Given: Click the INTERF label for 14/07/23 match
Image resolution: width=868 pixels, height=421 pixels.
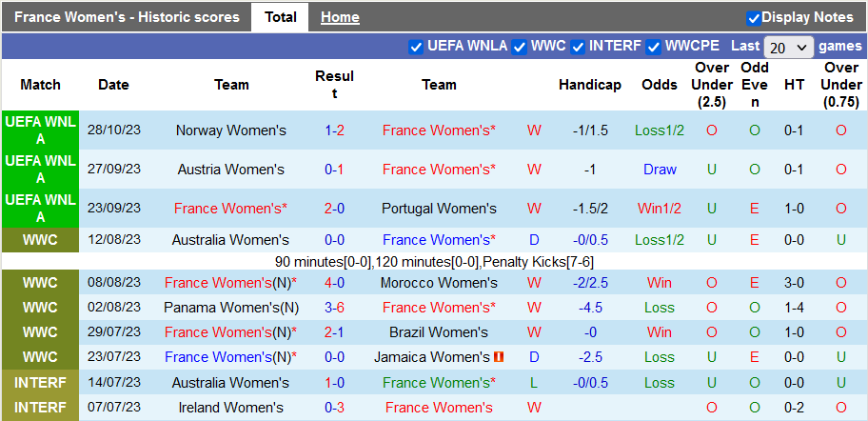Looking at the screenshot, I should (x=40, y=382).
